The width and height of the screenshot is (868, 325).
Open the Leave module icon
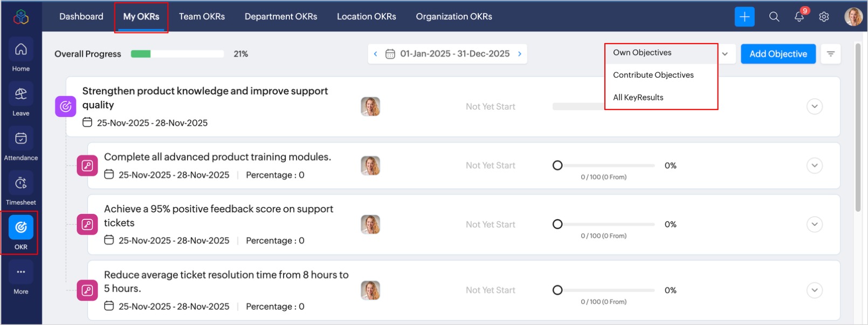(21, 94)
